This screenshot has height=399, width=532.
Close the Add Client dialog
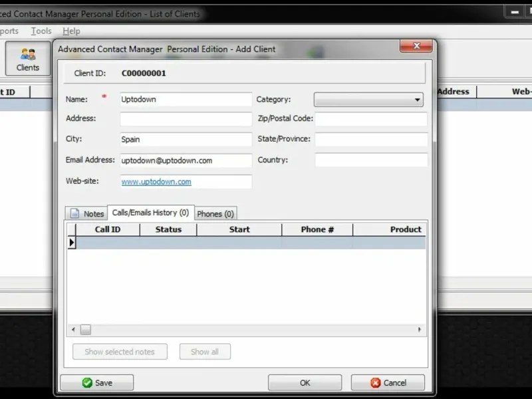(416, 46)
